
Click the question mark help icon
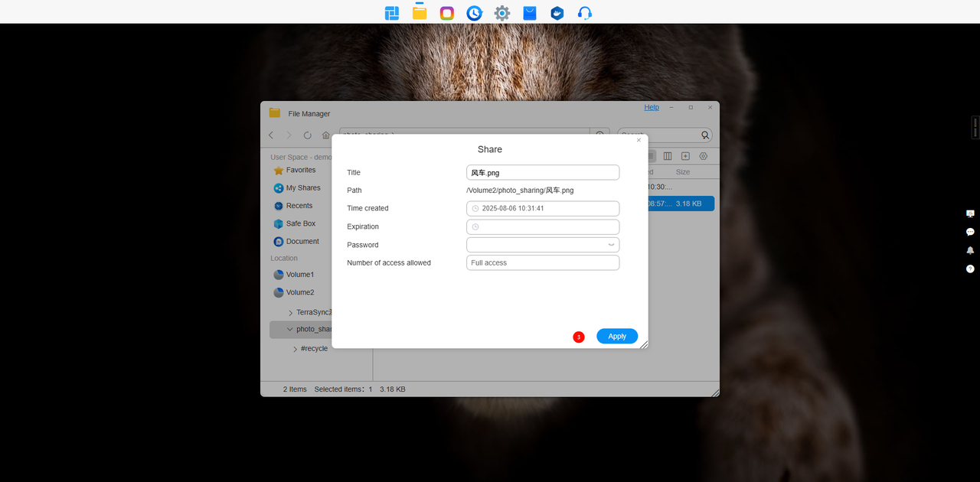coord(970,269)
